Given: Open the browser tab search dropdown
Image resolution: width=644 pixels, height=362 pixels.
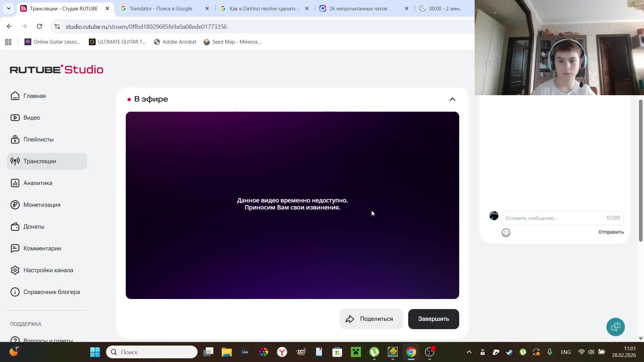Looking at the screenshot, I should click(9, 8).
